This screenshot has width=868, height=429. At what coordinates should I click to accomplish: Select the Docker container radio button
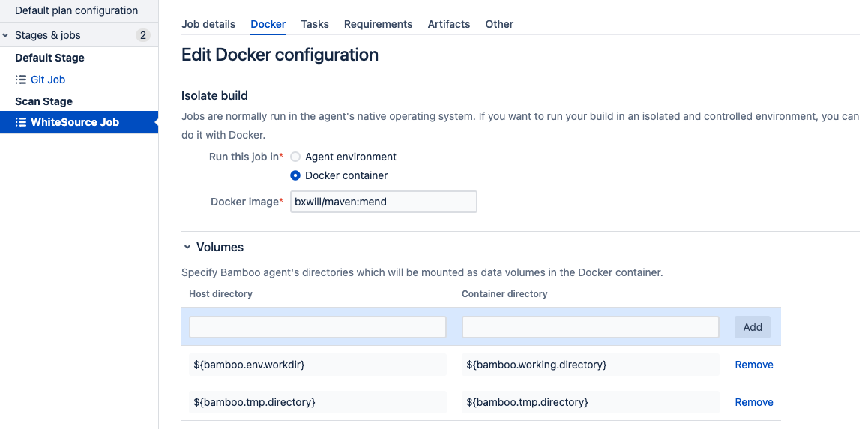[x=295, y=175]
